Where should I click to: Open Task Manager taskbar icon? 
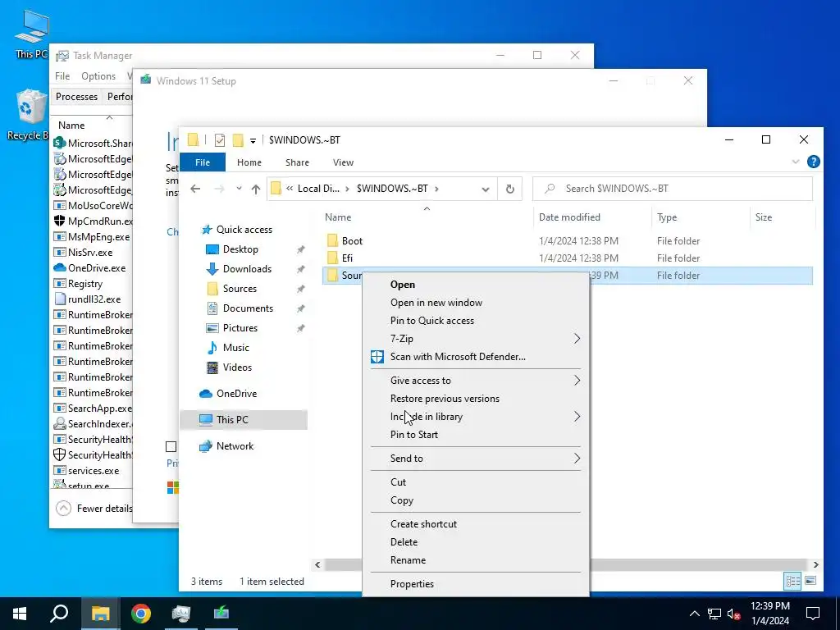[181, 614]
